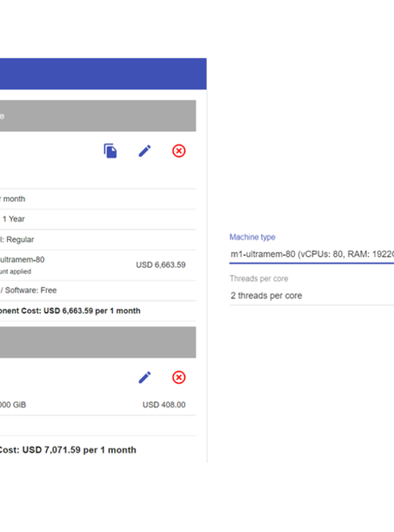Delete the USD 408.00 storage item
The height and width of the screenshot is (532, 394).
[x=179, y=377]
